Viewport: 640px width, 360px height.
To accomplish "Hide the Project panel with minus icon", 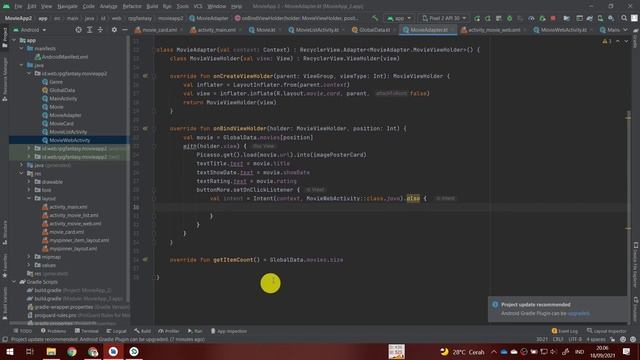I will coord(125,30).
